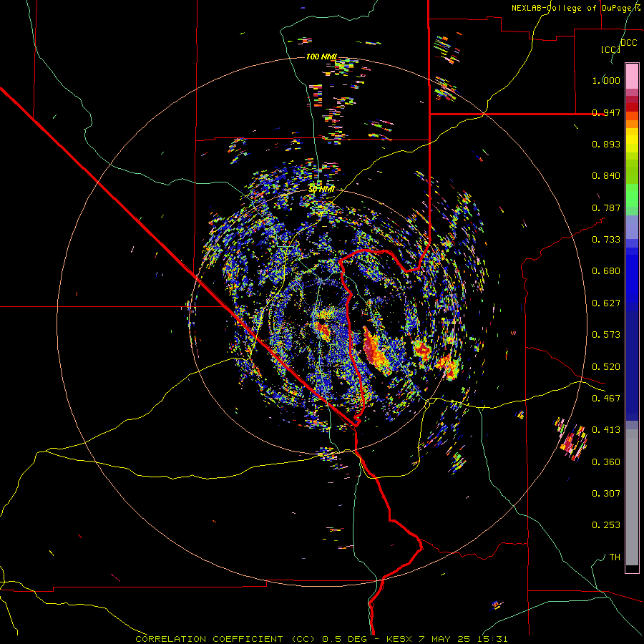Click the 0.947 legend value
This screenshot has height=644, width=644.
[606, 112]
